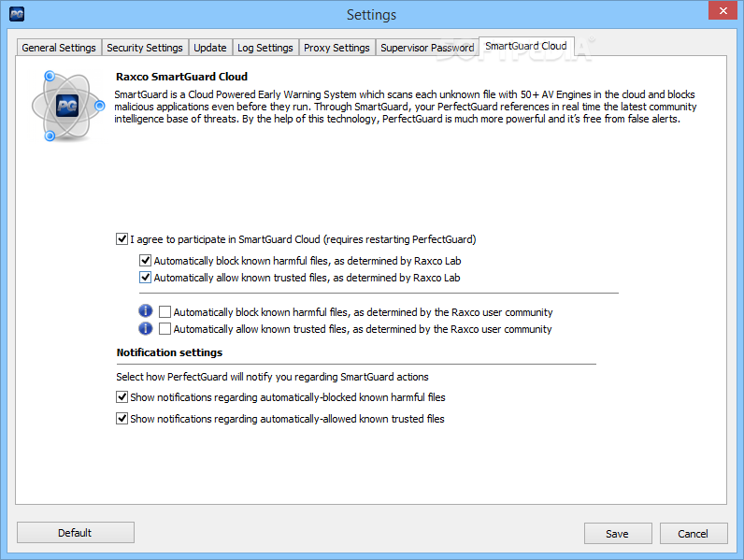
Task: Go to the Update tab
Action: [210, 48]
